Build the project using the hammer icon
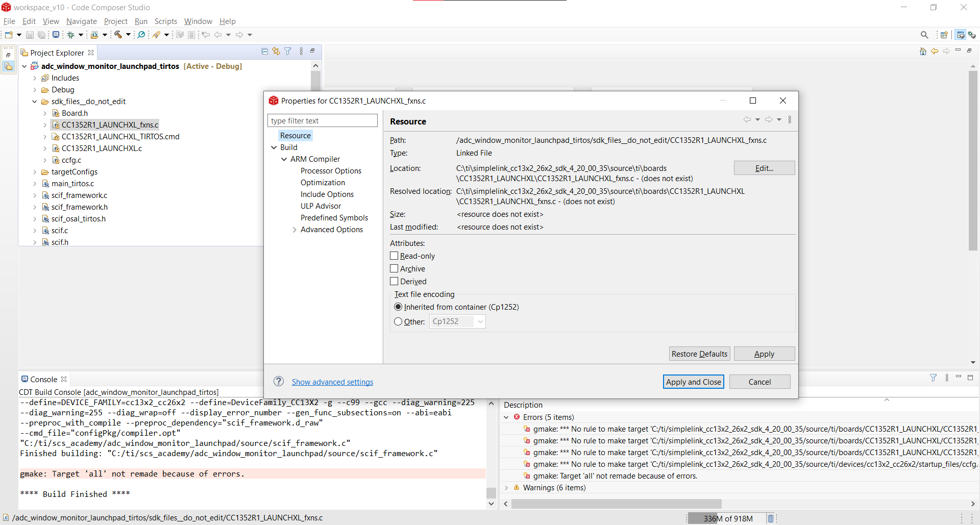The image size is (980, 525). [118, 34]
